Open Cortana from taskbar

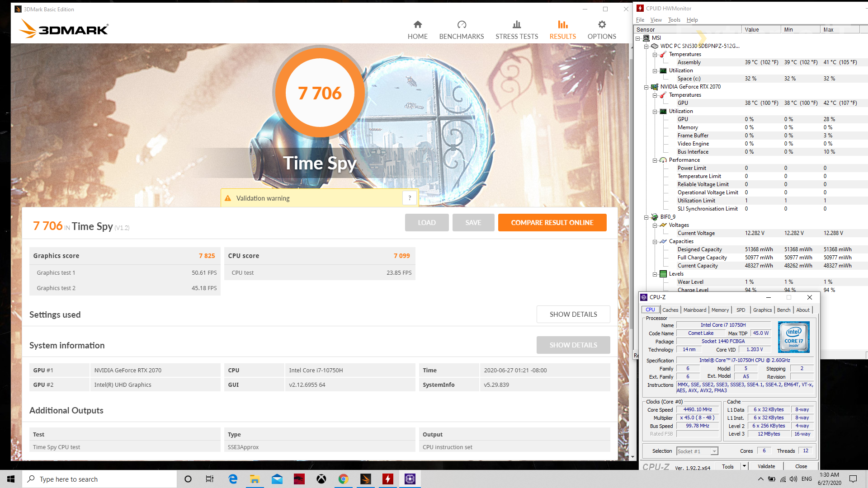coord(188,479)
